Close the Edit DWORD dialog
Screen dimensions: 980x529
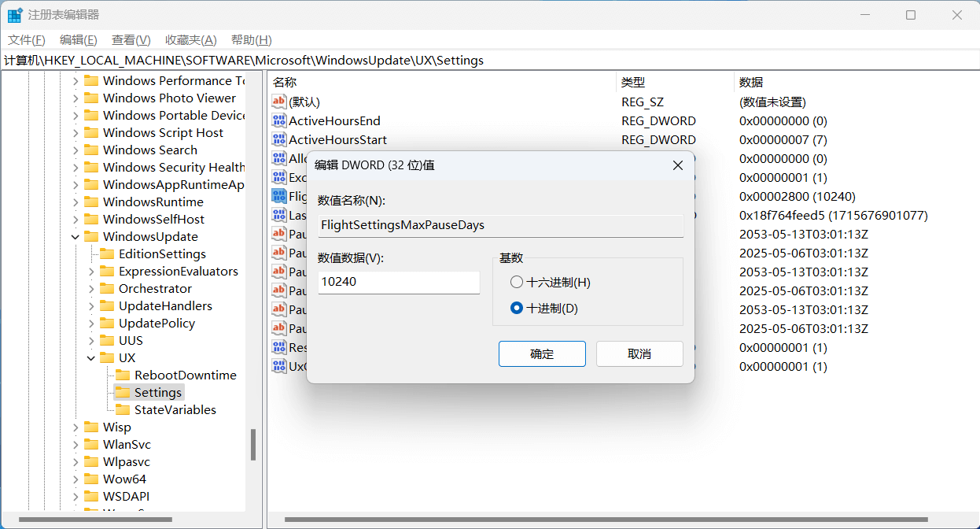[677, 165]
